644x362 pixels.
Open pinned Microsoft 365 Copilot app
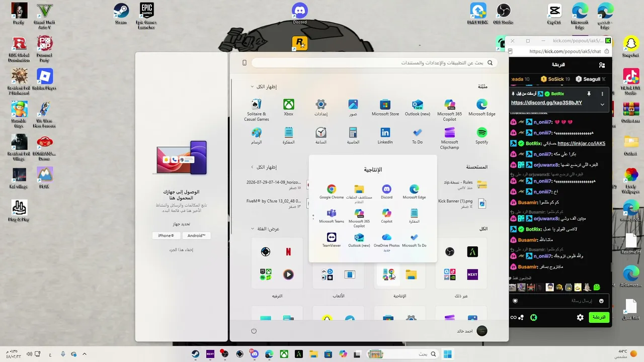450,110
